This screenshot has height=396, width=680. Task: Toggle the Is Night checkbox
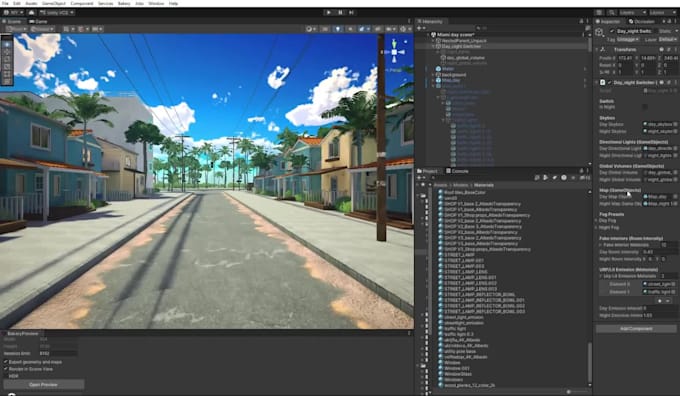coord(645,107)
